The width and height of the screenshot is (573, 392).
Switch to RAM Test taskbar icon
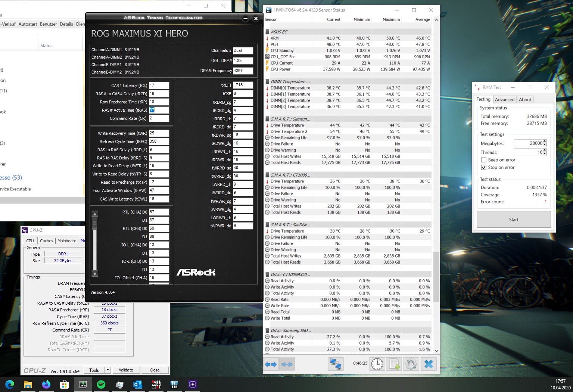(156, 385)
